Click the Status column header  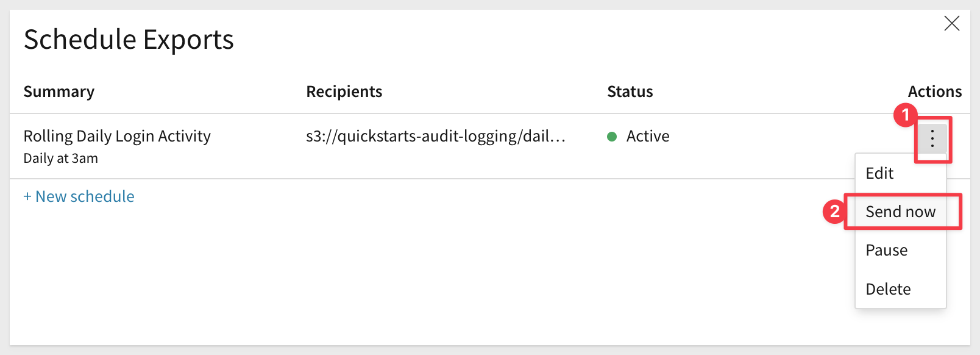[630, 91]
